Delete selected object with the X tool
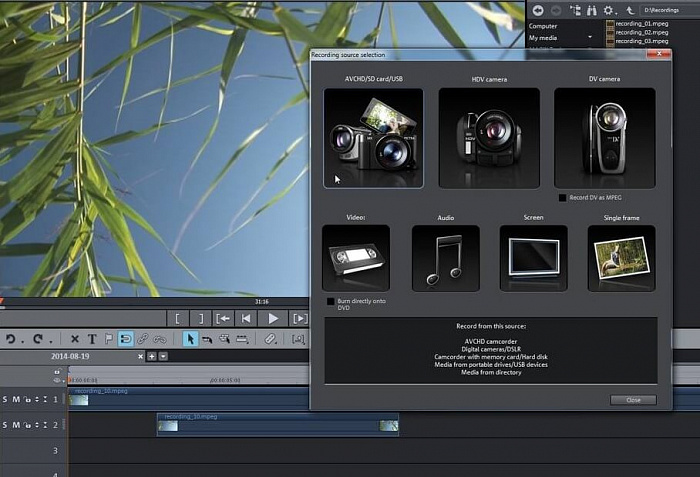Viewport: 700px width, 477px height. pyautogui.click(x=75, y=339)
